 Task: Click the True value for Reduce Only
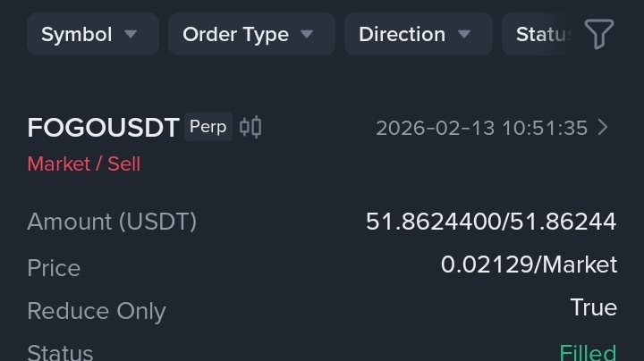click(x=593, y=307)
